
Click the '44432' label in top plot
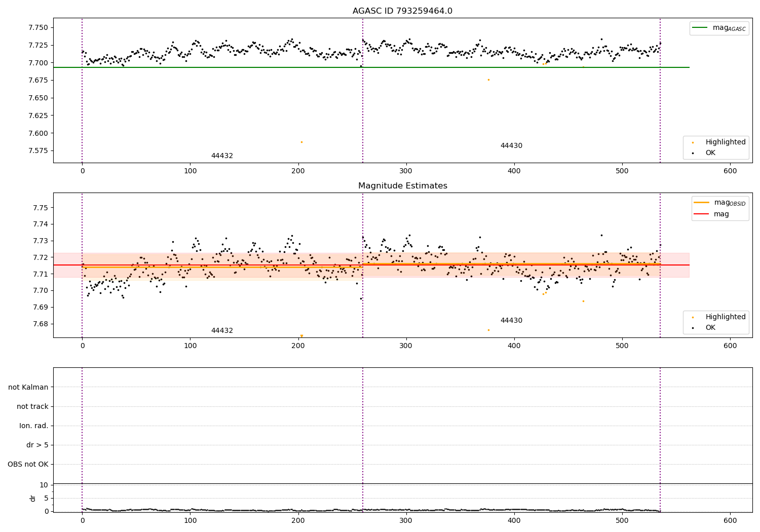click(222, 156)
